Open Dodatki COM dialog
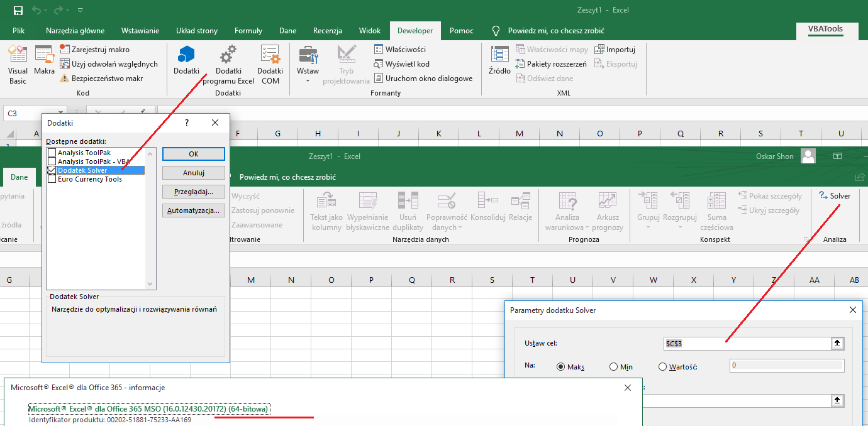This screenshot has height=426, width=868. click(x=270, y=65)
